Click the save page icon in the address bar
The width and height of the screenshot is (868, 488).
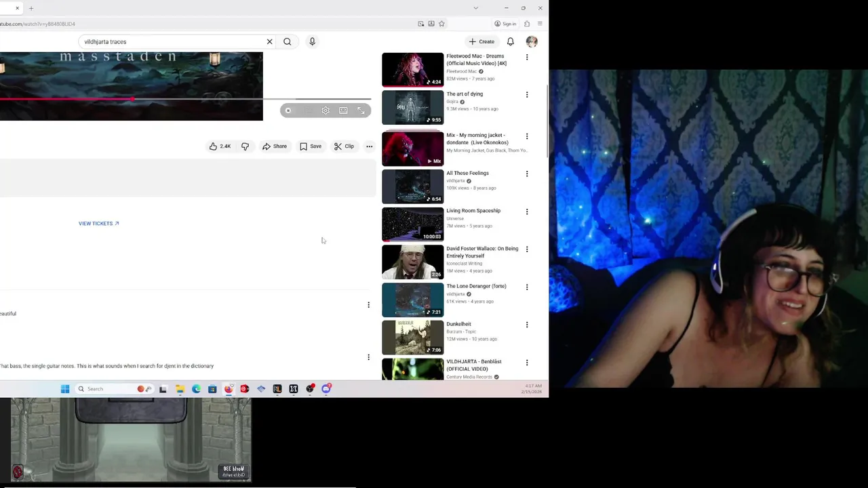pyautogui.click(x=431, y=24)
